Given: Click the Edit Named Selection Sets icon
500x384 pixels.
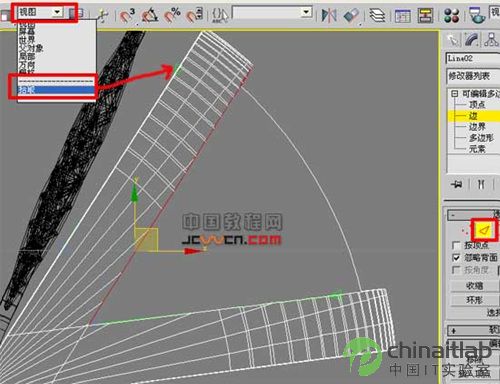Looking at the screenshot, I should click(x=220, y=15).
